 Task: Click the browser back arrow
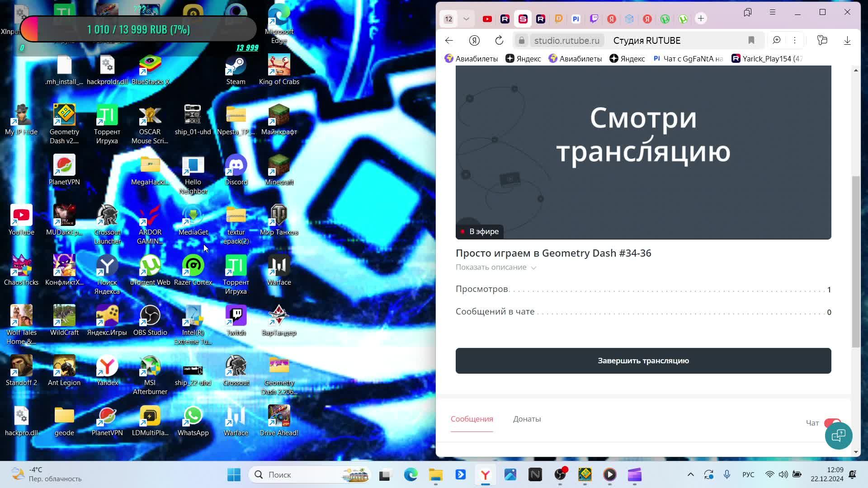[449, 40]
